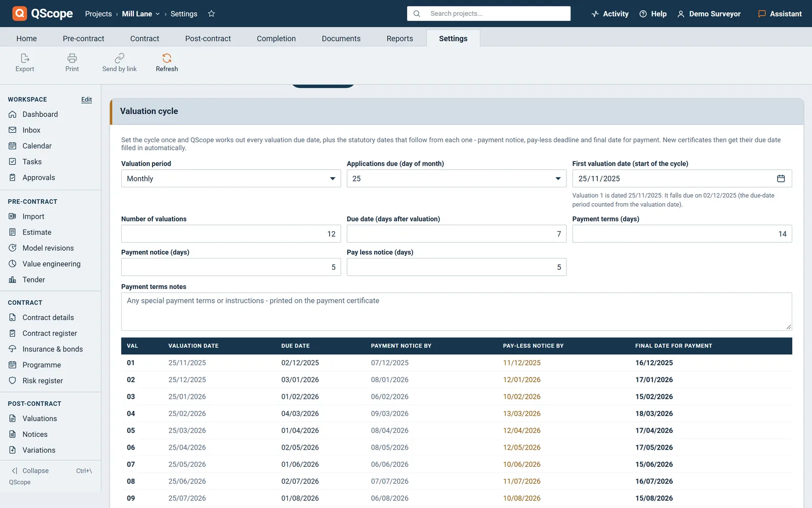The image size is (812, 508).
Task: Click the Export toolbar icon
Action: click(x=25, y=58)
